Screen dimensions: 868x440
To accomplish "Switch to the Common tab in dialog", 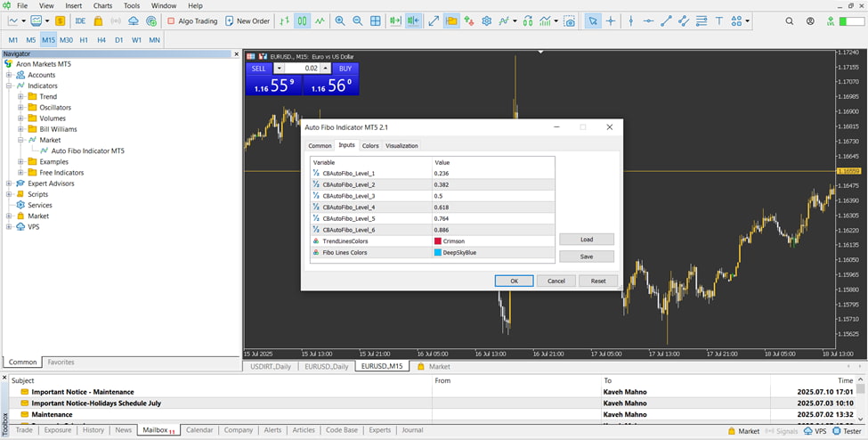I will pos(320,146).
